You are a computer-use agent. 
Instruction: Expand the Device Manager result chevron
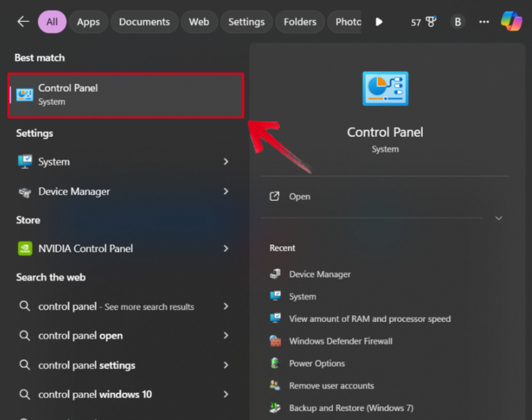(x=226, y=191)
